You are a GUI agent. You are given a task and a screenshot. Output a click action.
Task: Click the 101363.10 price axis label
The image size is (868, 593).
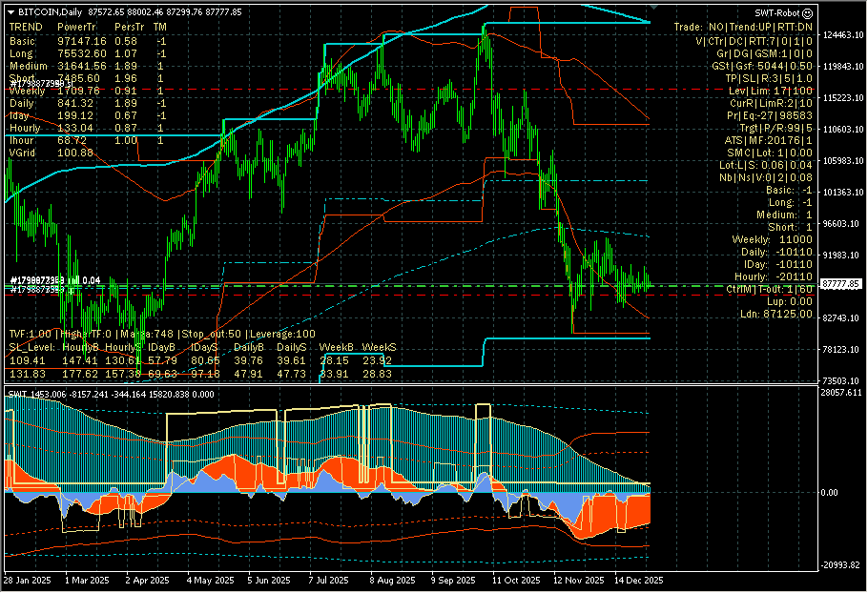pyautogui.click(x=843, y=192)
